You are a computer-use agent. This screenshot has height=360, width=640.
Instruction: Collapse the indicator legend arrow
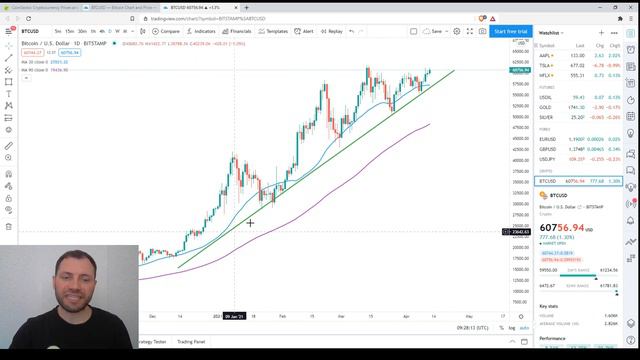point(26,78)
